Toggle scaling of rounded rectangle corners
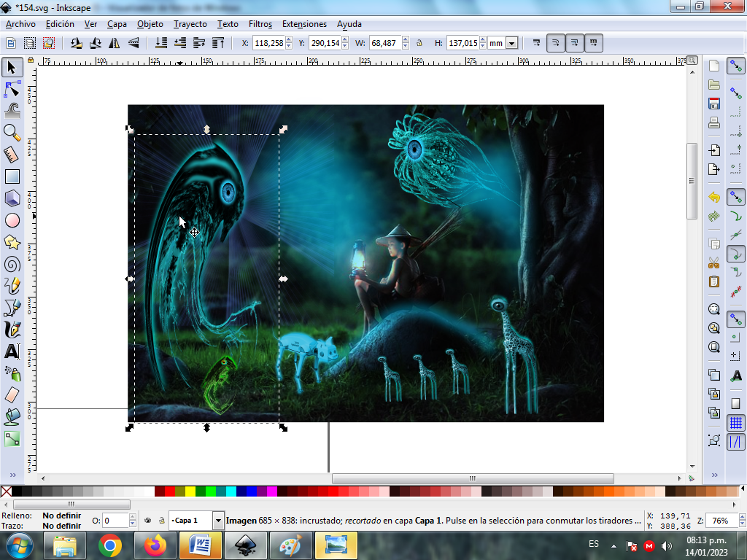 coord(555,43)
